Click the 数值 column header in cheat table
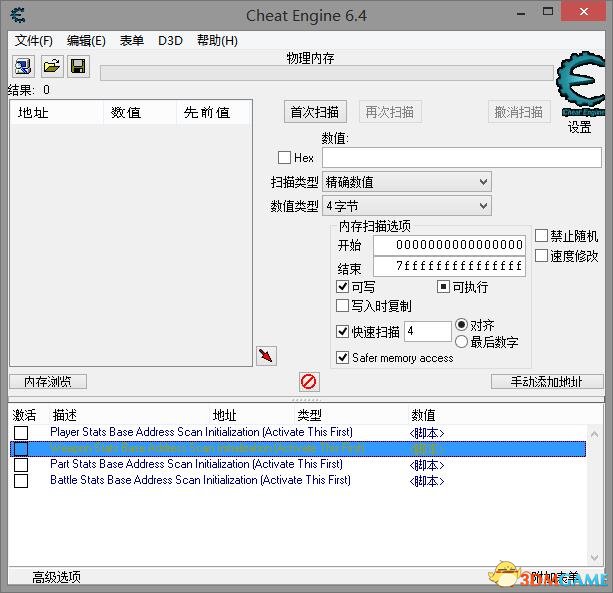613x593 pixels. click(x=423, y=415)
